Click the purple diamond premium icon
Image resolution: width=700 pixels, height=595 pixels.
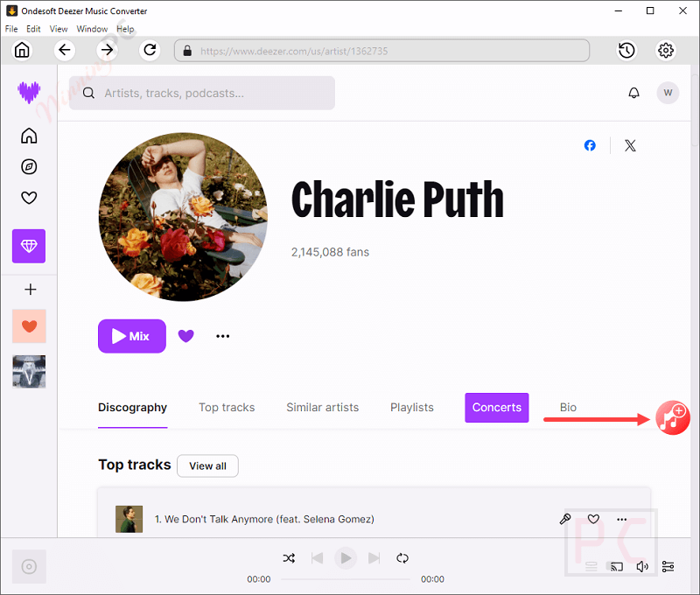29,246
